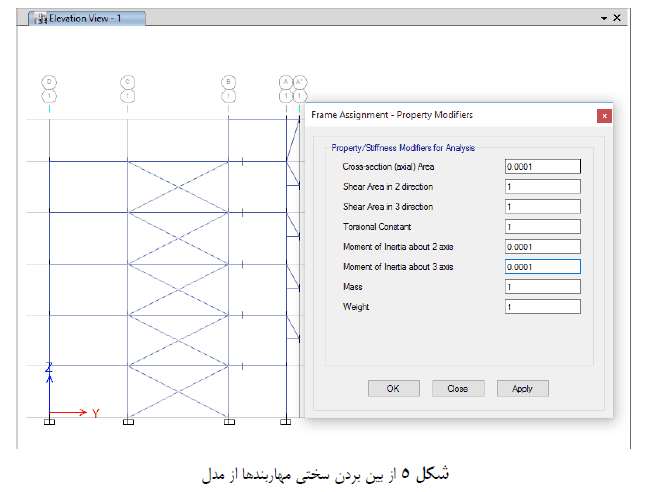Close the Property Modifiers dialog via red X
The width and height of the screenshot is (652, 492).
click(x=604, y=116)
